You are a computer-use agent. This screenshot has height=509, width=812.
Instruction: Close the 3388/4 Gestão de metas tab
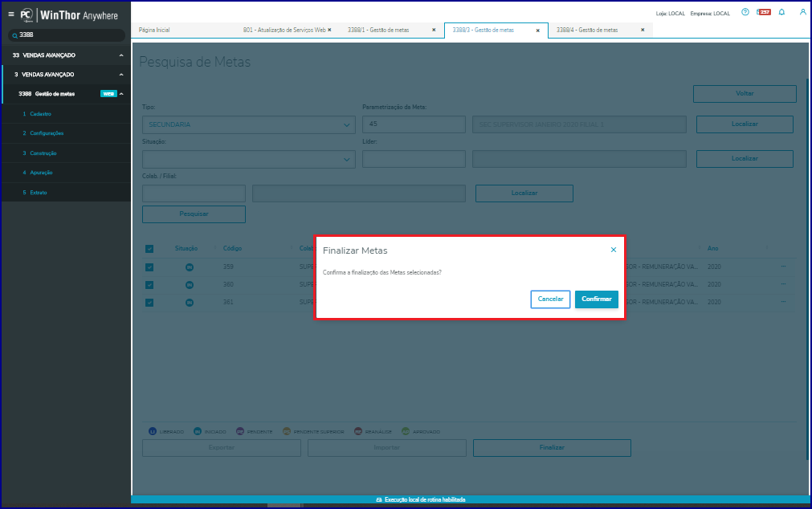coord(643,30)
